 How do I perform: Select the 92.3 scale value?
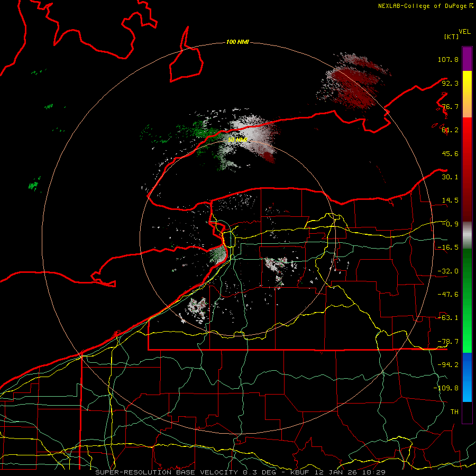pos(450,83)
